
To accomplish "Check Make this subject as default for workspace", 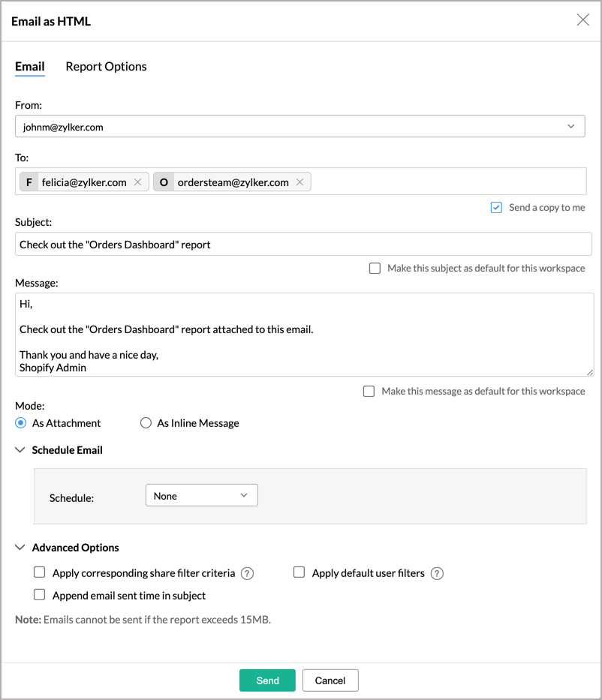I will 375,268.
